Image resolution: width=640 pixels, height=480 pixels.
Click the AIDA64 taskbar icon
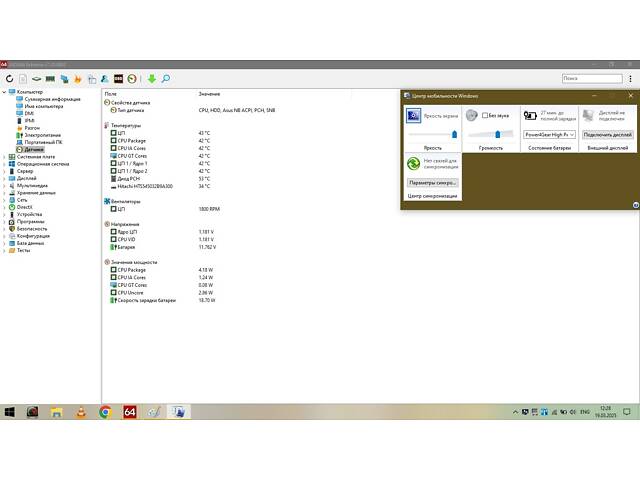tap(130, 412)
